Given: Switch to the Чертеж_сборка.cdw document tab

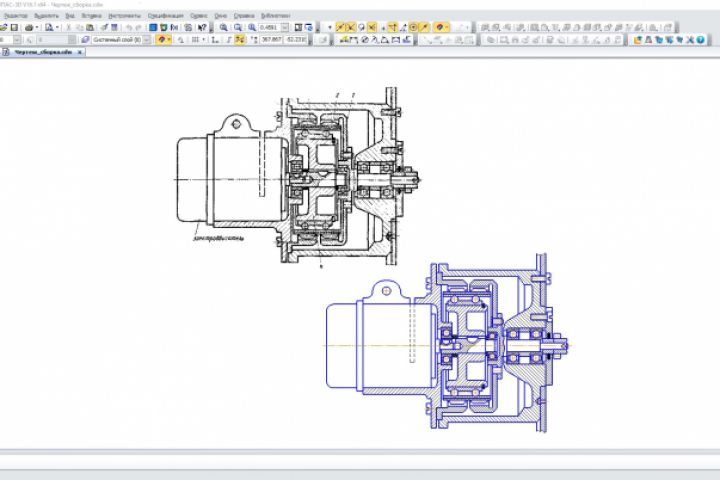Looking at the screenshot, I should [x=42, y=52].
